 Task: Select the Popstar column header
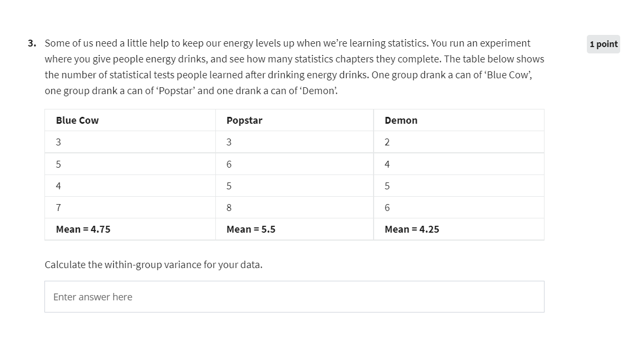coord(294,121)
